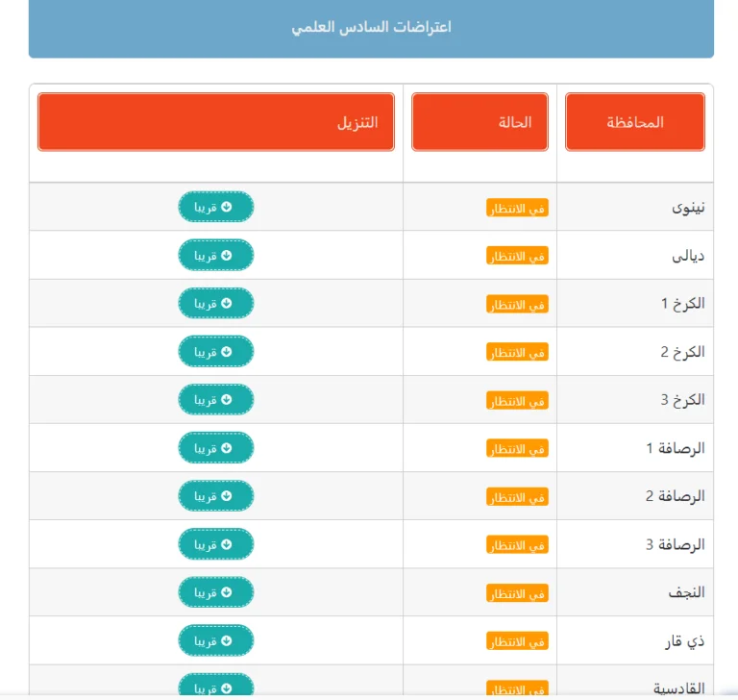Click the في الانتظار badge for الرصافة 2
The height and width of the screenshot is (700, 738).
(x=517, y=497)
